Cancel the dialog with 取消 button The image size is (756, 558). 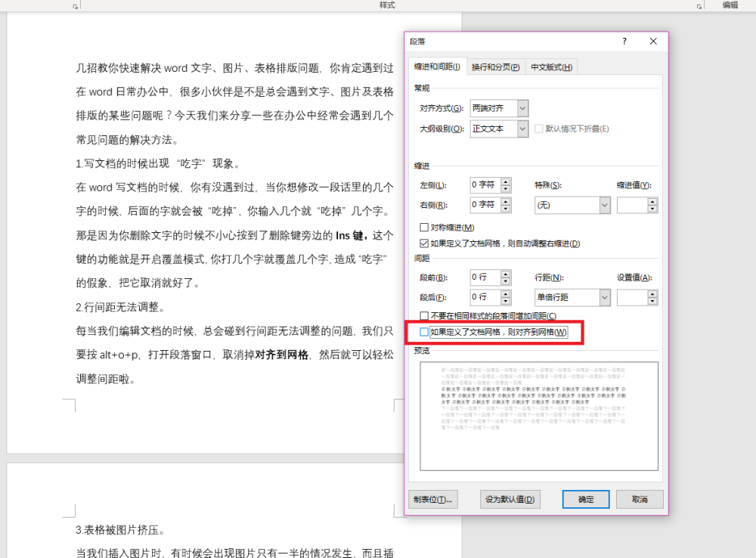[640, 499]
